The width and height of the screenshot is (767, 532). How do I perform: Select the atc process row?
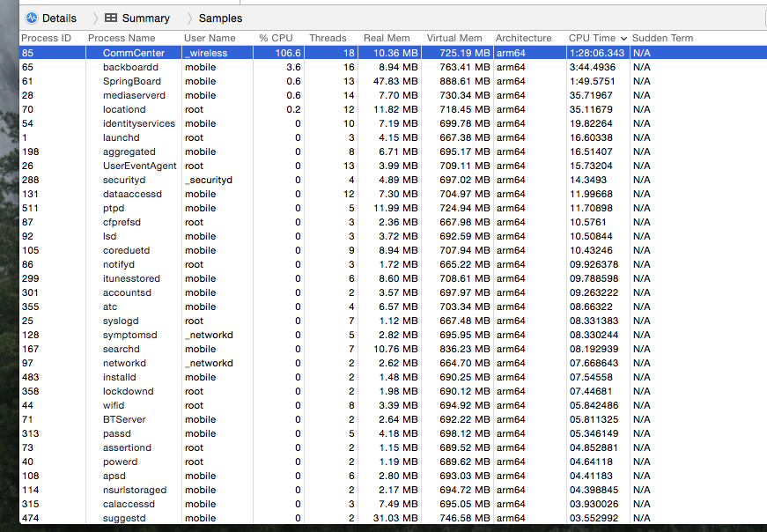(x=393, y=307)
